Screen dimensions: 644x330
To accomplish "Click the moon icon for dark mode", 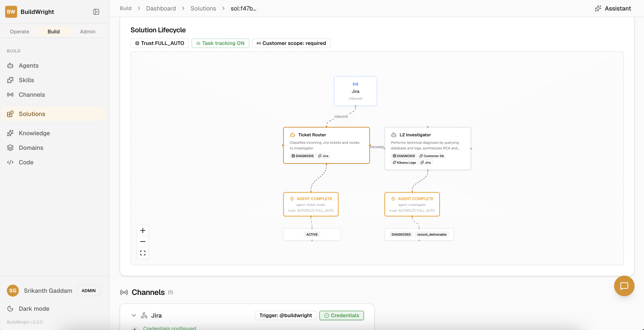I will pos(10,308).
